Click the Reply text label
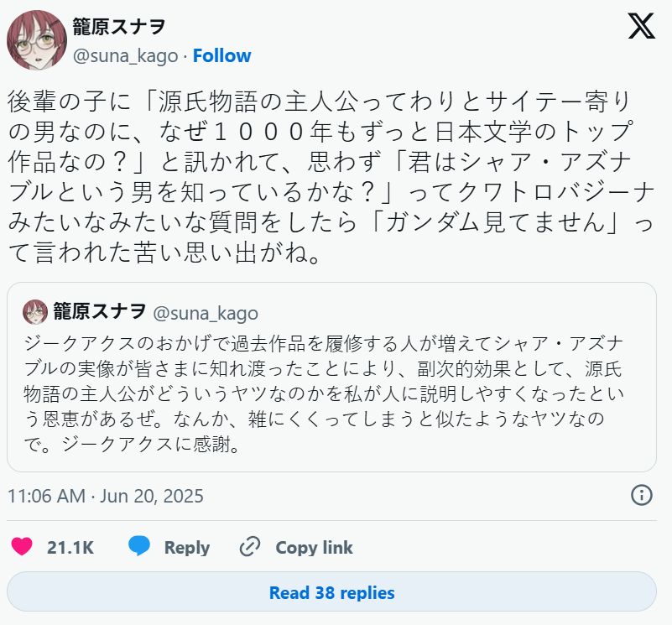This screenshot has height=625, width=672. [186, 548]
